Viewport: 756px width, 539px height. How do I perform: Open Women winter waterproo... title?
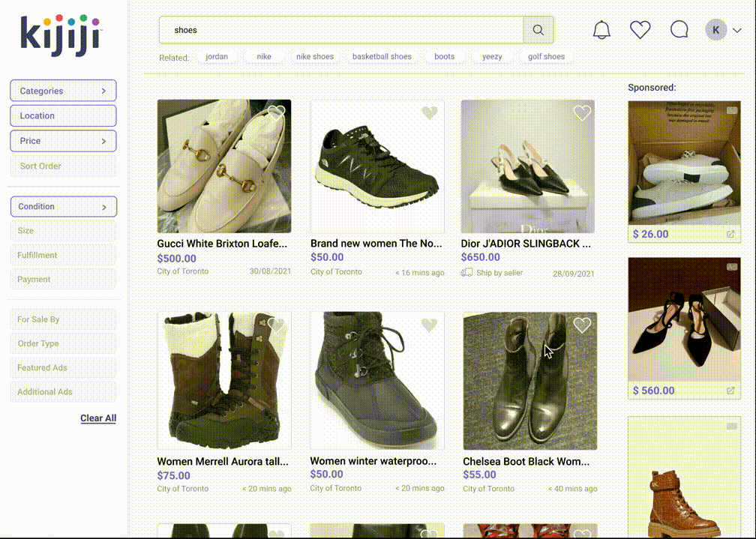tap(373, 461)
